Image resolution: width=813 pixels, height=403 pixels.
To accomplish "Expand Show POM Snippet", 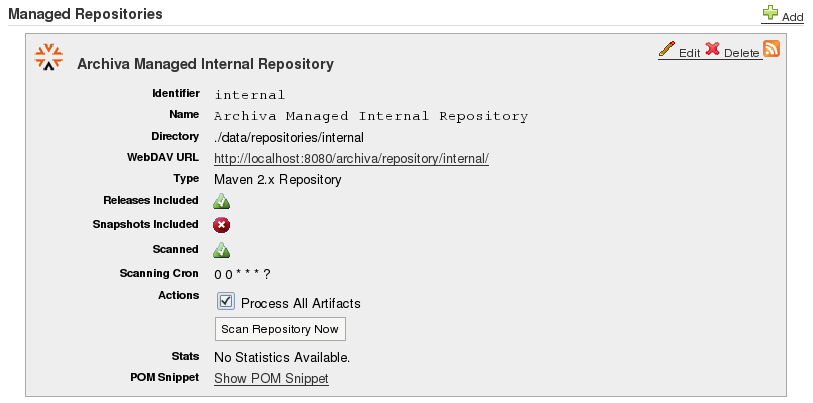I will (x=271, y=378).
